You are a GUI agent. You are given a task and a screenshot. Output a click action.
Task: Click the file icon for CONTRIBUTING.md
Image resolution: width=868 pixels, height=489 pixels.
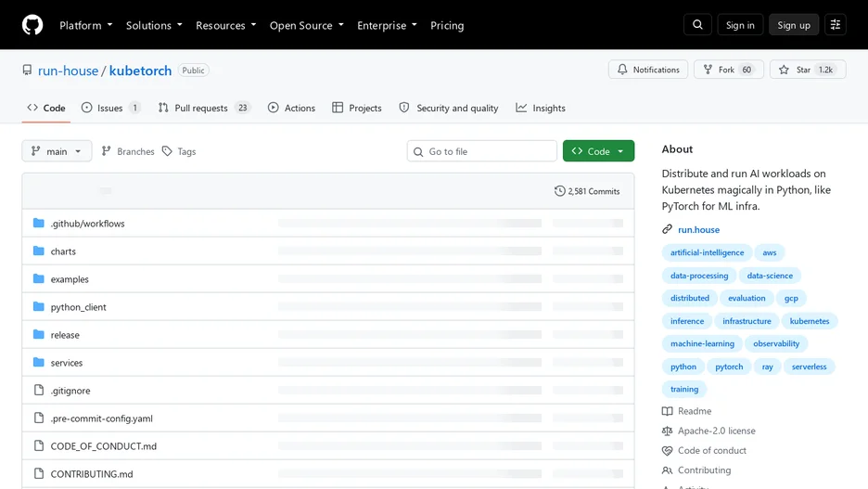38,473
